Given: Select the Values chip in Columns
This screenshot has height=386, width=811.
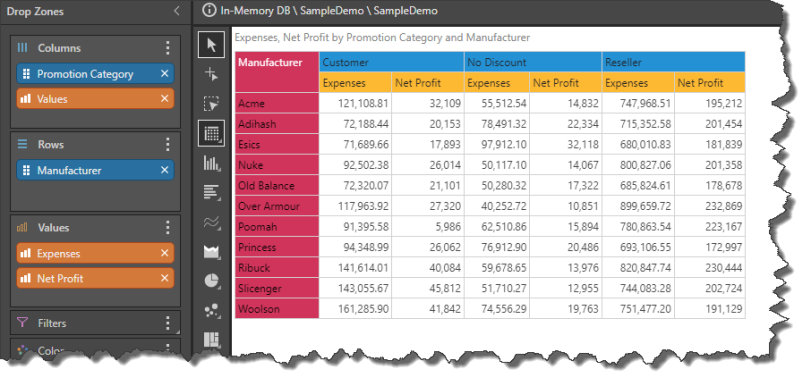Looking at the screenshot, I should tap(95, 99).
